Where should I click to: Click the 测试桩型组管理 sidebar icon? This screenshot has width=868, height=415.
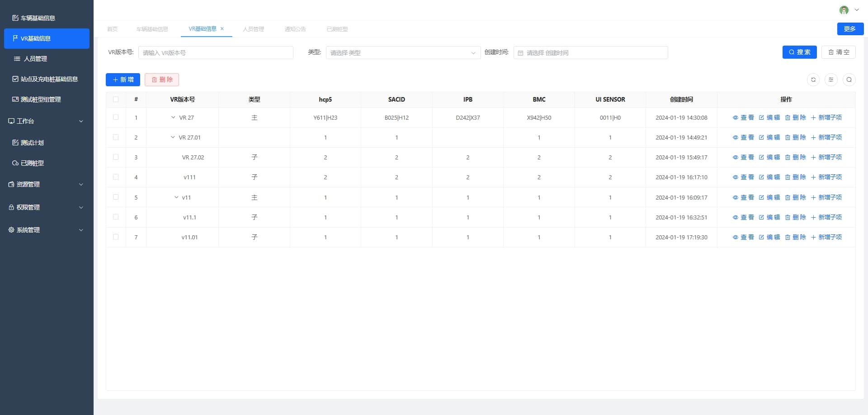[x=15, y=99]
